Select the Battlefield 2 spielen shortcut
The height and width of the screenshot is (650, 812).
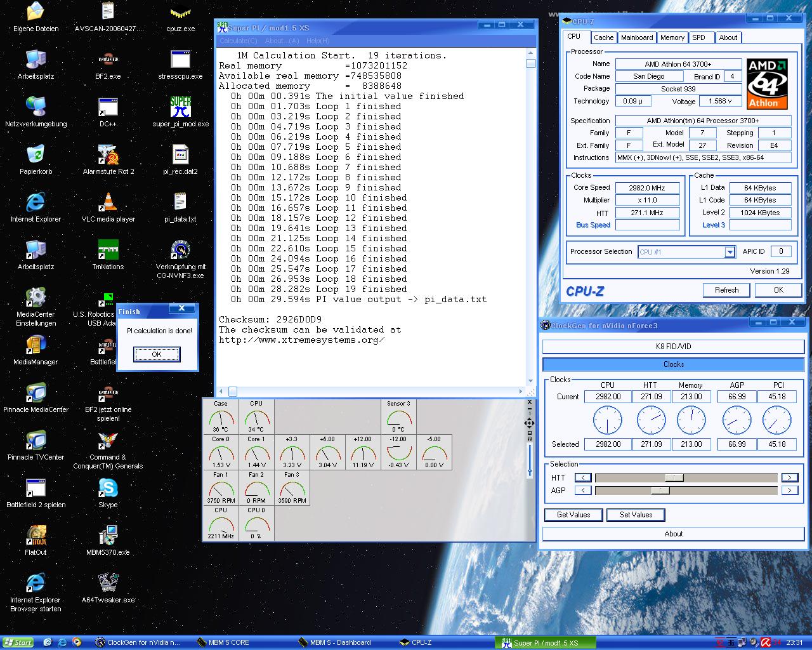point(36,494)
